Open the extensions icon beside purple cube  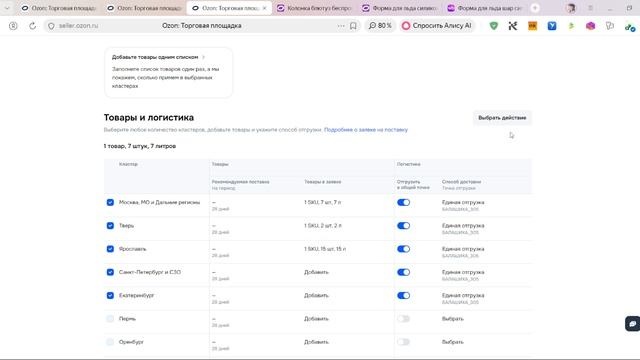click(x=610, y=26)
